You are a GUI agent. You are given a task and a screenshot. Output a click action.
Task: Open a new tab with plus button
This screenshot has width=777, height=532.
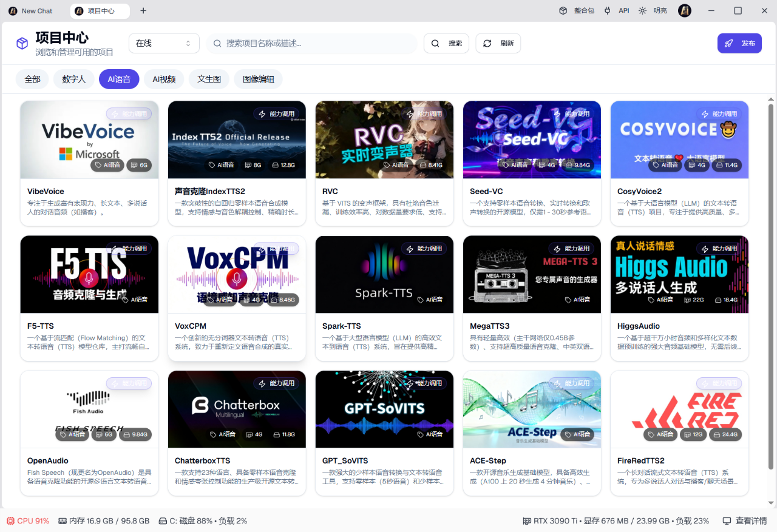point(143,11)
